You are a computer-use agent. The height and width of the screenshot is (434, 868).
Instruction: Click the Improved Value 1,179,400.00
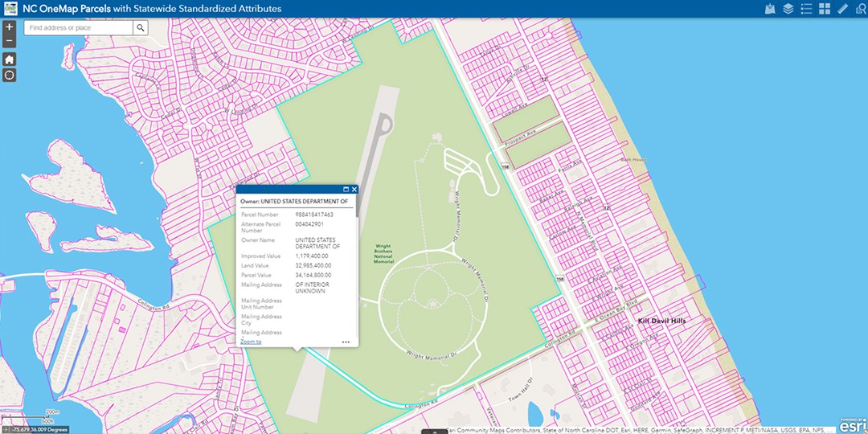pyautogui.click(x=312, y=256)
